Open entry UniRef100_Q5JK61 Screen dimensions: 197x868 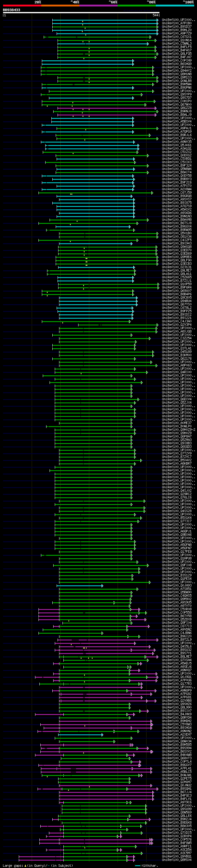(177, 145)
